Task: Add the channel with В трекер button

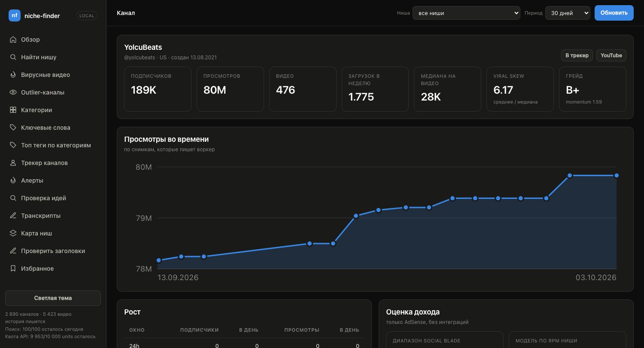Action: click(x=577, y=55)
